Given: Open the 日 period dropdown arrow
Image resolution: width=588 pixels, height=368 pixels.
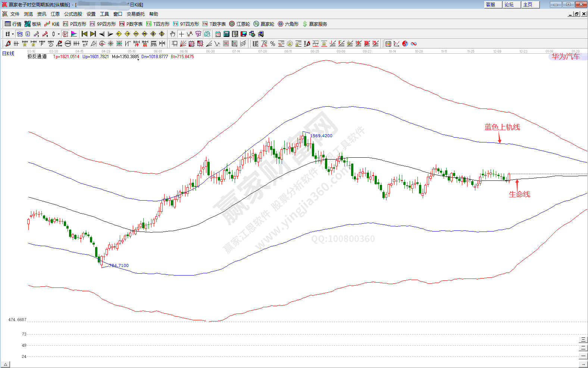Looking at the screenshot, I should 13,34.
